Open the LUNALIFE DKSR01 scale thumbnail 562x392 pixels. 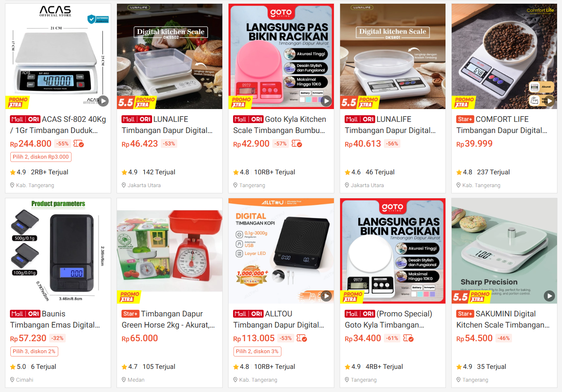click(x=393, y=57)
